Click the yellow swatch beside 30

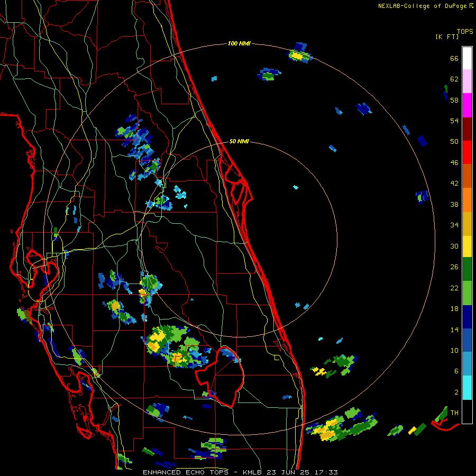pyautogui.click(x=467, y=246)
